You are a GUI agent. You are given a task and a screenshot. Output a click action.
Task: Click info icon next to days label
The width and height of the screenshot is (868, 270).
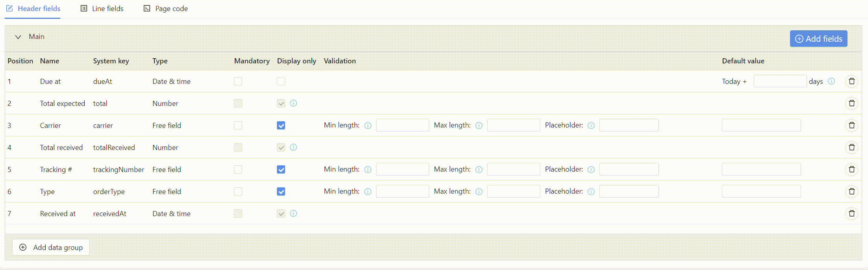pyautogui.click(x=831, y=81)
